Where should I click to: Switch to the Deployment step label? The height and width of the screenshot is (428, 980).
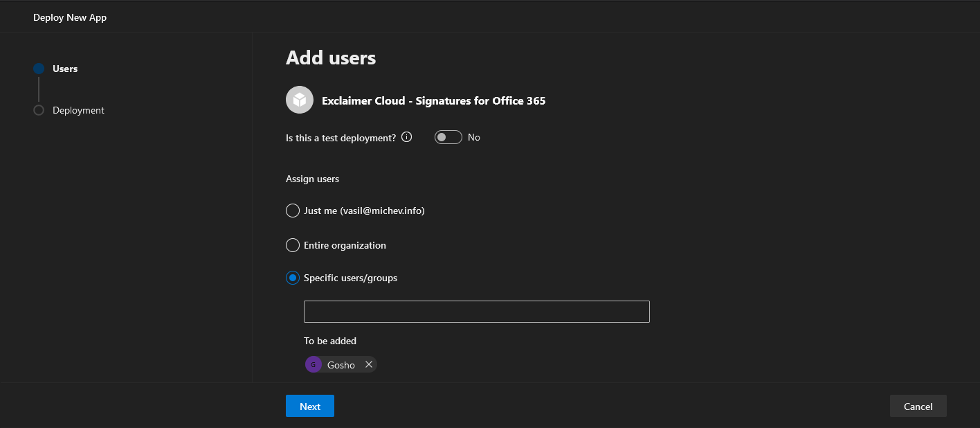pyautogui.click(x=78, y=110)
